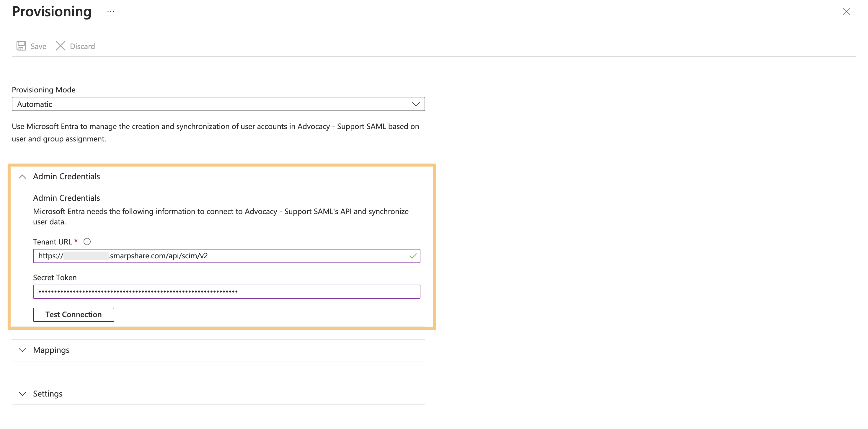This screenshot has width=868, height=429.
Task: Close the Provisioning pane
Action: [847, 12]
